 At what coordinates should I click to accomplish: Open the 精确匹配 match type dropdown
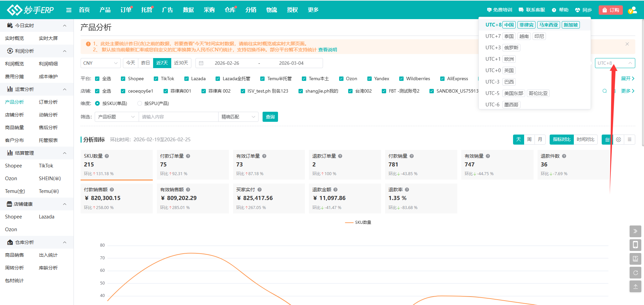[x=238, y=117]
